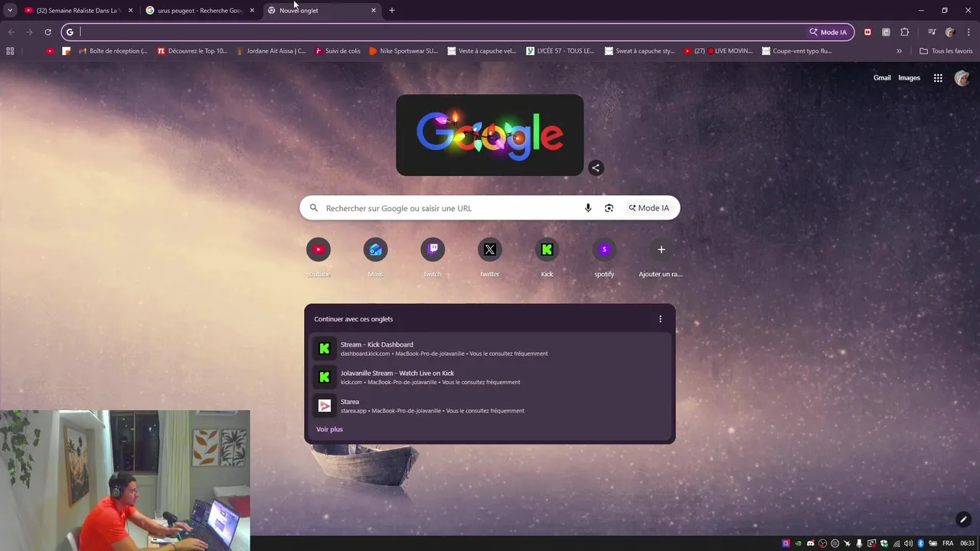Image resolution: width=980 pixels, height=551 pixels.
Task: Open the Google apps grid
Action: (938, 78)
